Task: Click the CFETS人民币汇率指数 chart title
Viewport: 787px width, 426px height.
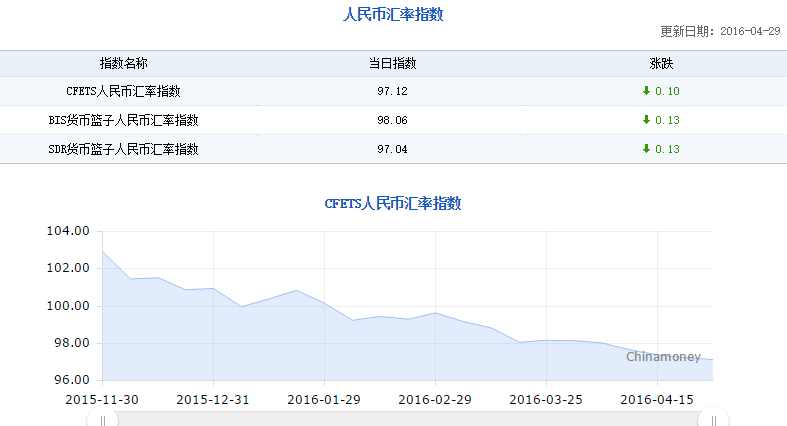Action: click(393, 203)
